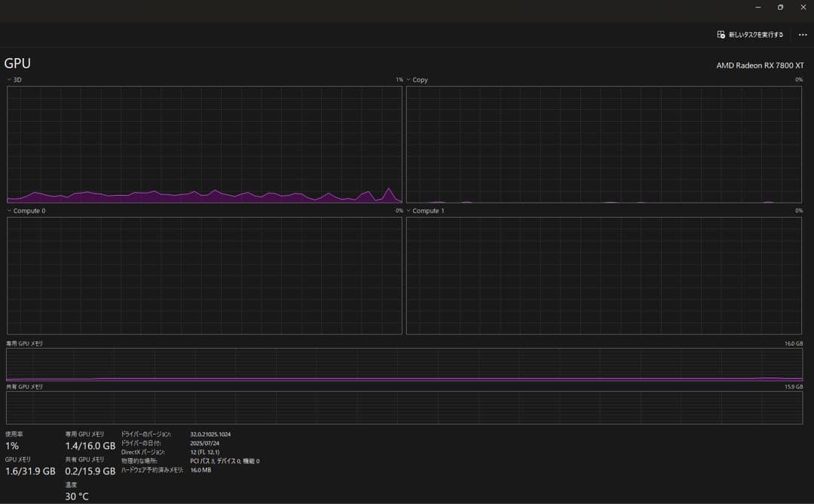Click the 新しいタスクを実行する button label

point(755,35)
